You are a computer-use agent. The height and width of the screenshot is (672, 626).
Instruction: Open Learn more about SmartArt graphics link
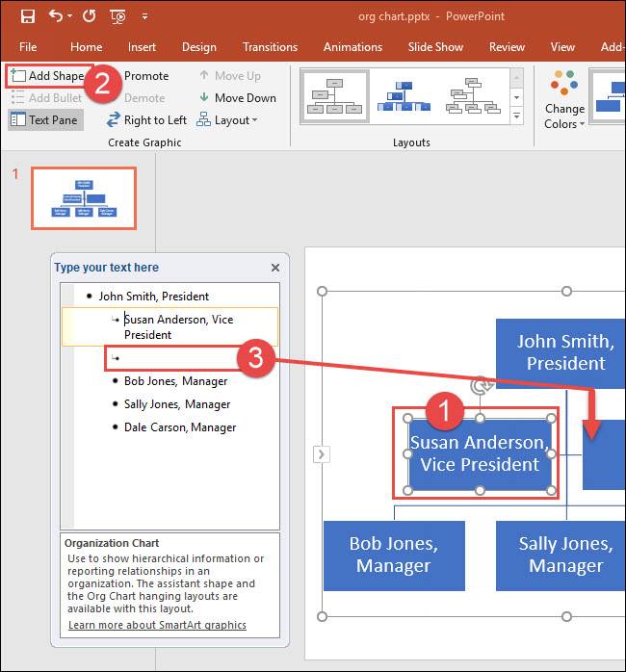(x=157, y=625)
